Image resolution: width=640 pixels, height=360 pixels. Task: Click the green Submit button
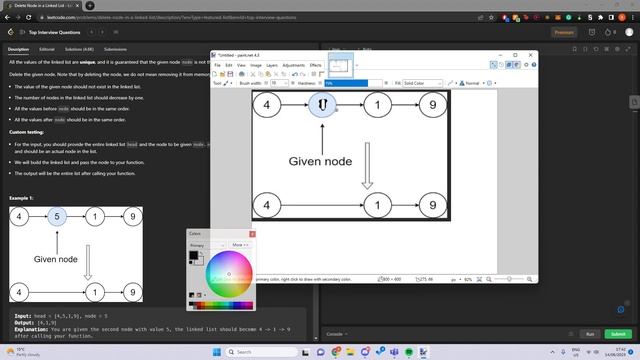[618, 334]
